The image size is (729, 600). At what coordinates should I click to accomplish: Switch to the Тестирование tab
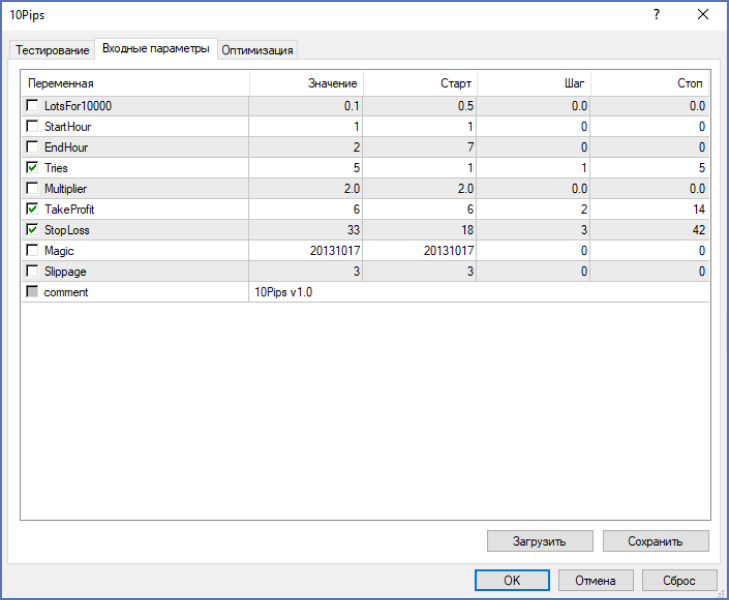coord(52,50)
